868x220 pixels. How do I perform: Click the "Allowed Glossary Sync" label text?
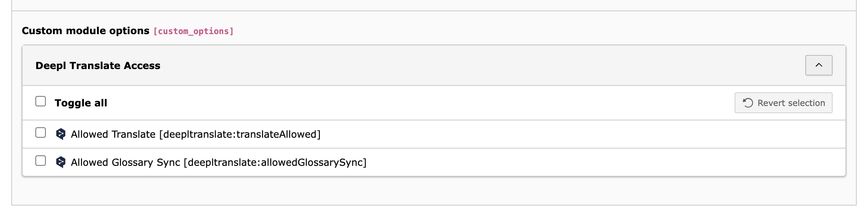coord(125,163)
